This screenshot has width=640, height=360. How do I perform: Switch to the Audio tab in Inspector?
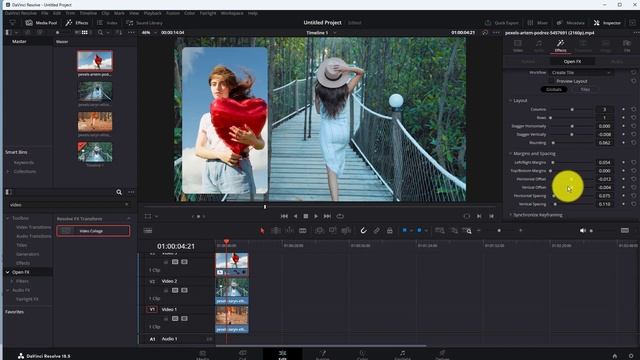pos(539,46)
